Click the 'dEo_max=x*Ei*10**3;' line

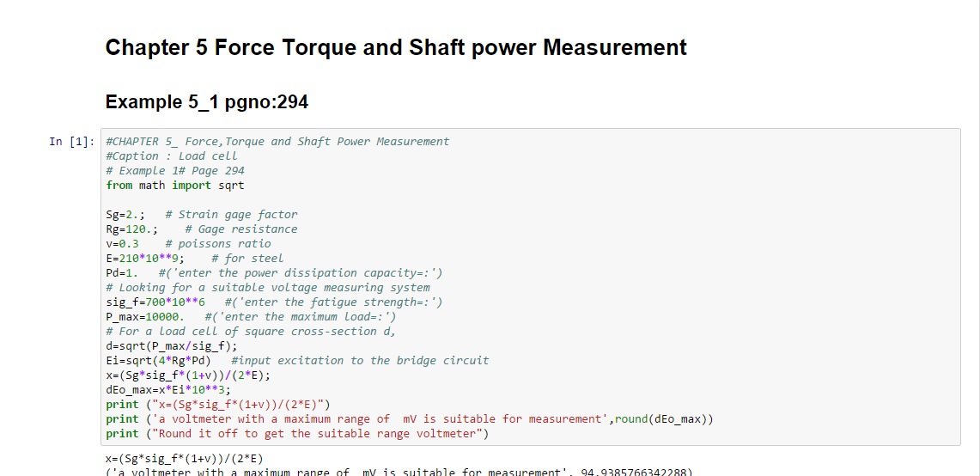[168, 390]
